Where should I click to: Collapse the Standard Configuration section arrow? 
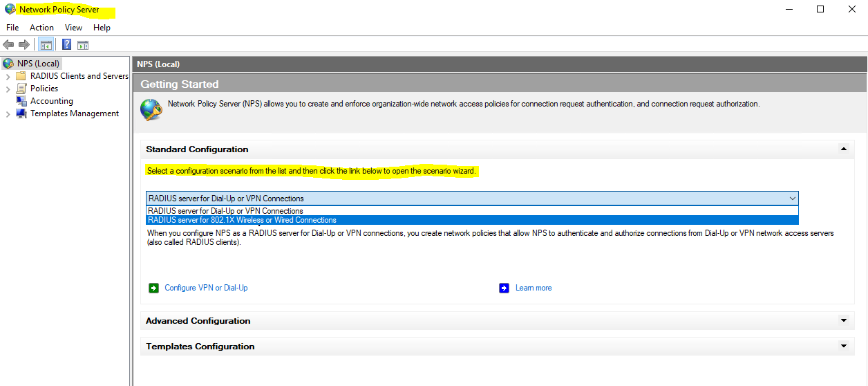point(843,149)
